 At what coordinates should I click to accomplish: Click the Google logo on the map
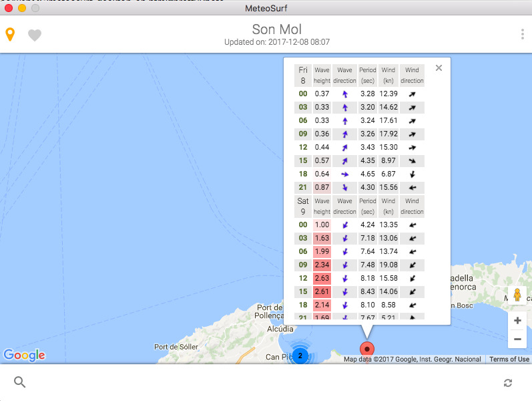(x=24, y=355)
